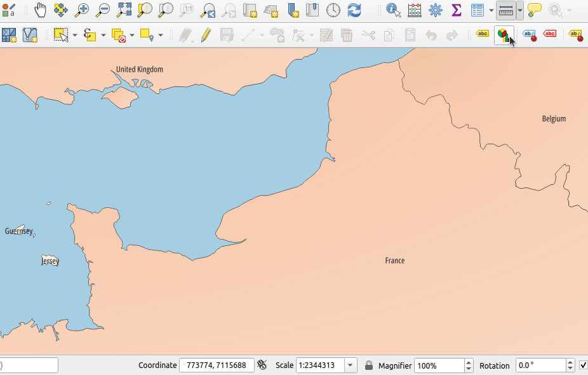Viewport: 588px width, 375px height.
Task: Select the Pan Map hand tool
Action: pyautogui.click(x=40, y=10)
